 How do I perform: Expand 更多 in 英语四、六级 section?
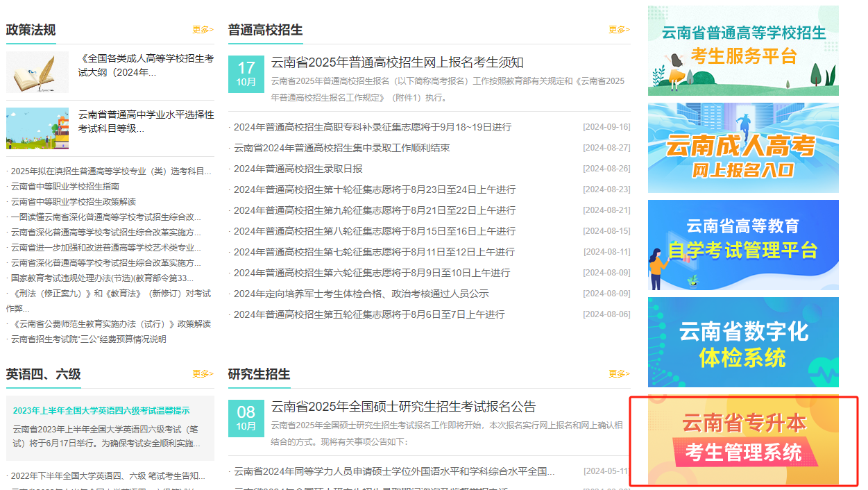(x=203, y=374)
